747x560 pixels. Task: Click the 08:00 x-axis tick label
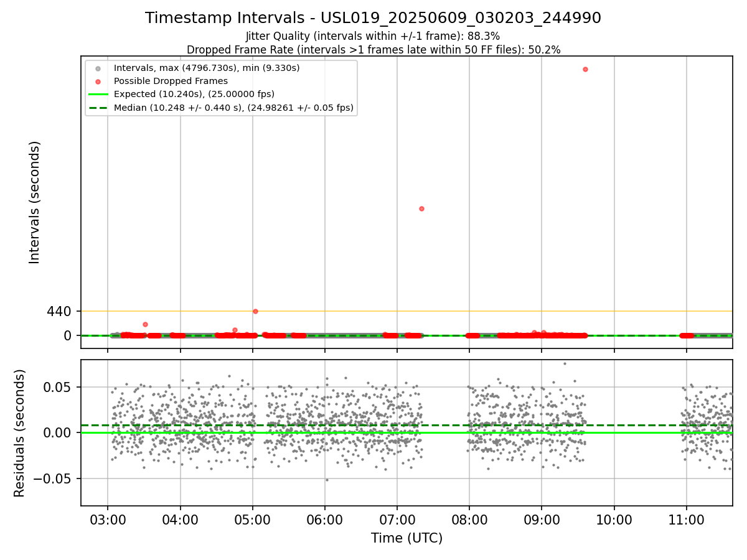[469, 519]
